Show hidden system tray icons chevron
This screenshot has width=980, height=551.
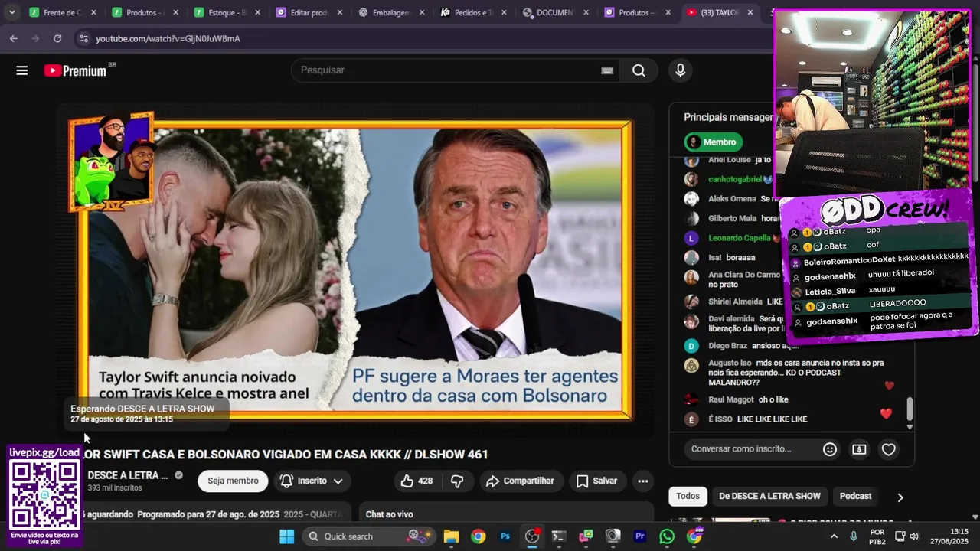[834, 536]
